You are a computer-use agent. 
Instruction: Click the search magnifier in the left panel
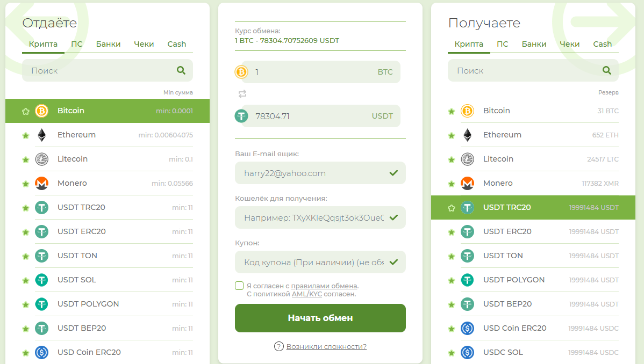181,70
